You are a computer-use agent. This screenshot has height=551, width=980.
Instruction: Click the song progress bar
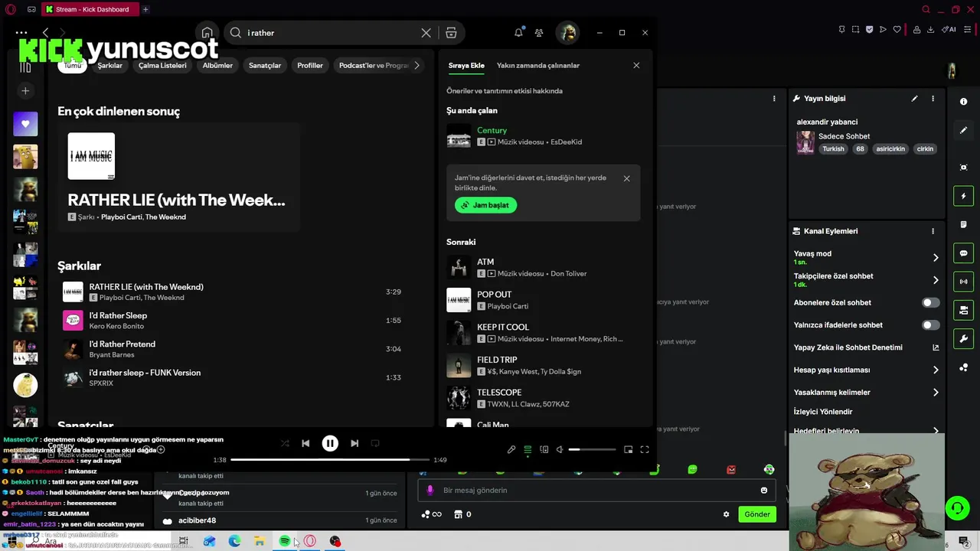point(330,460)
